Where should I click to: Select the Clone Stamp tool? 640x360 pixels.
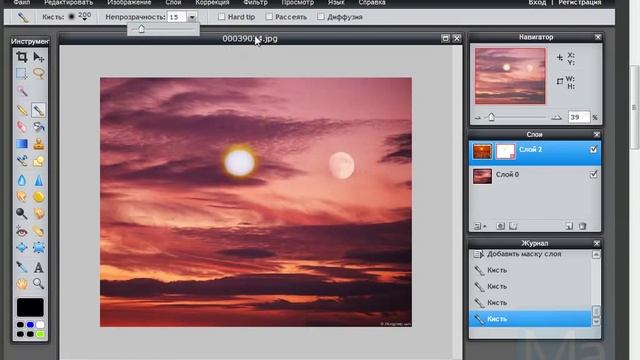tap(39, 144)
